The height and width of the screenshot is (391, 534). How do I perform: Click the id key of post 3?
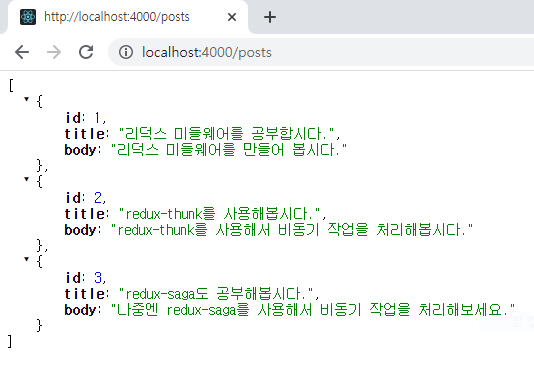point(73,278)
